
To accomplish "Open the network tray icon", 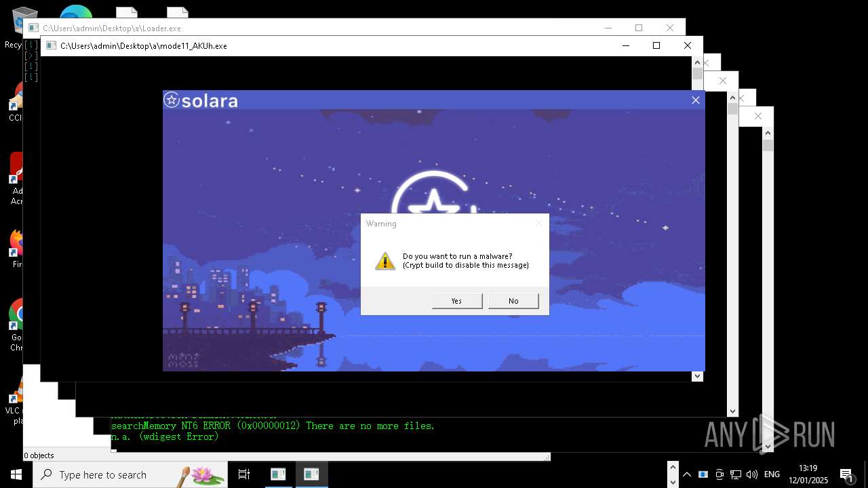I will click(x=736, y=474).
